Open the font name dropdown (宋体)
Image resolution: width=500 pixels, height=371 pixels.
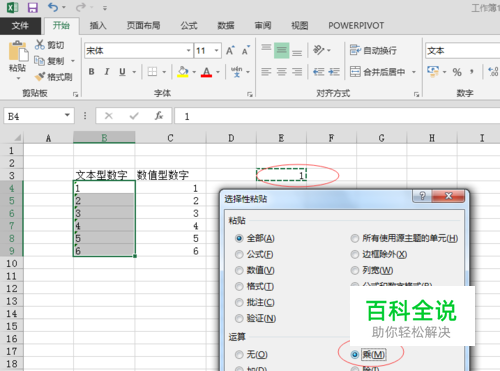188,51
